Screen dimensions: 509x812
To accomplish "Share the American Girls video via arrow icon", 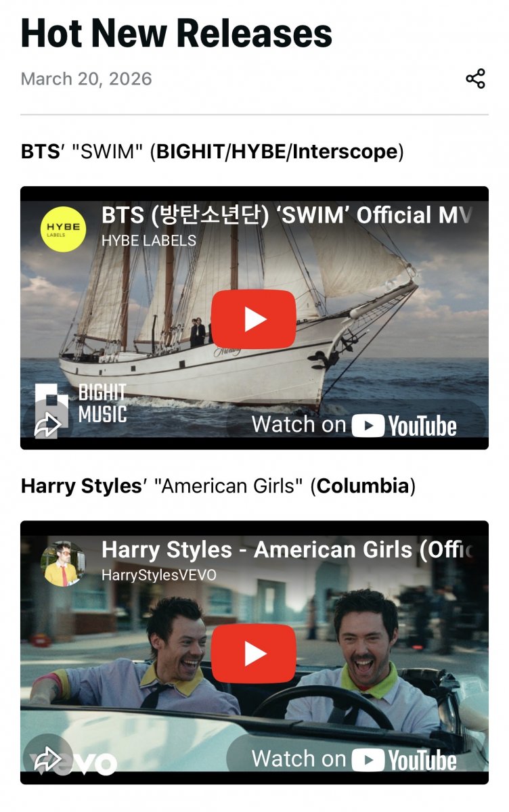I will [47, 759].
